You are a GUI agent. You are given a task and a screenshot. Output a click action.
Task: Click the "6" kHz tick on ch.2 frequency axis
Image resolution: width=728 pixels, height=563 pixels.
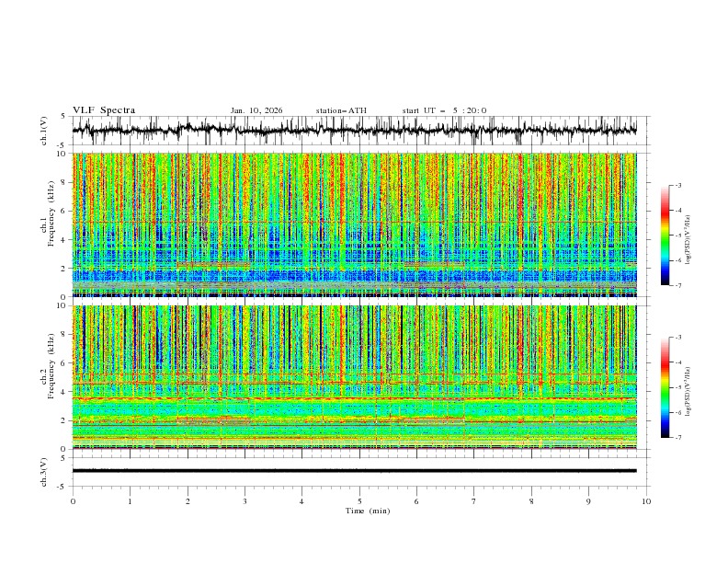point(65,363)
